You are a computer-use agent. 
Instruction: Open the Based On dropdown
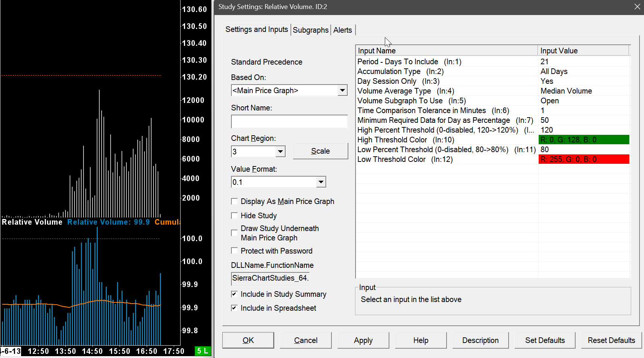pyautogui.click(x=342, y=91)
